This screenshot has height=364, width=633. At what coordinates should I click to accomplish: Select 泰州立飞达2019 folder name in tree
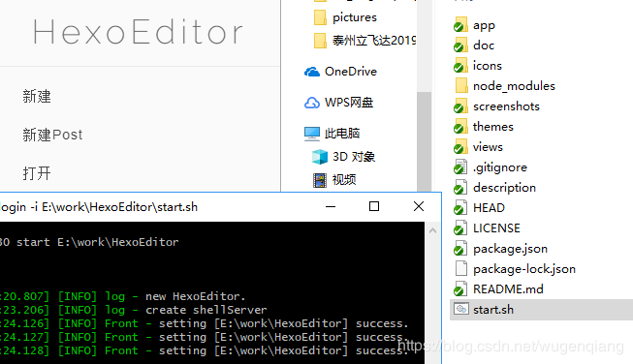[x=374, y=41]
